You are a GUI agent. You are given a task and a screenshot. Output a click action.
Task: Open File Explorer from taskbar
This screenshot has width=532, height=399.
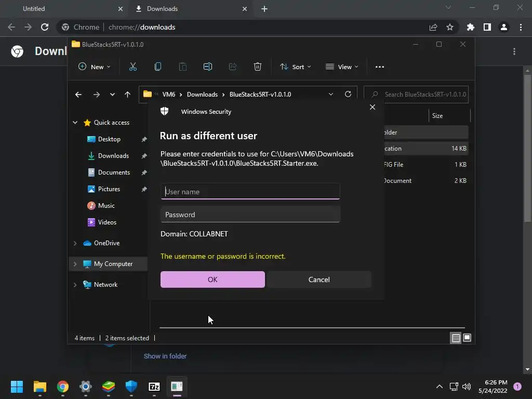coord(39,387)
